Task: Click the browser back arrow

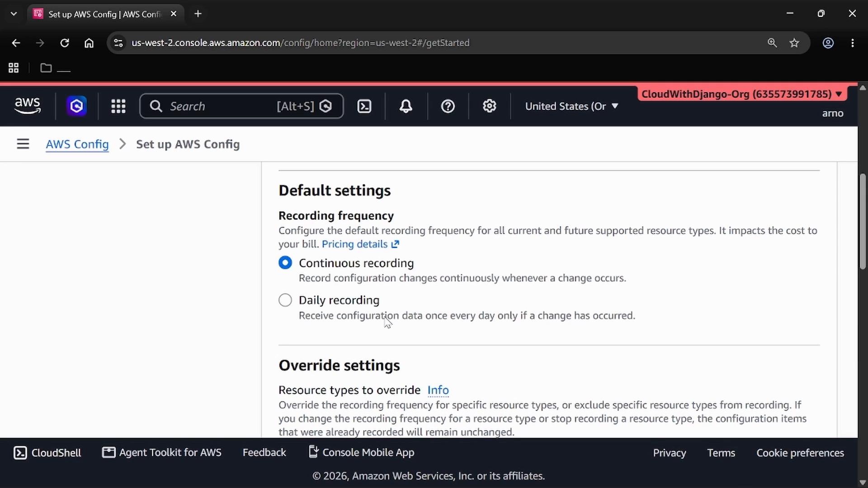Action: tap(16, 43)
